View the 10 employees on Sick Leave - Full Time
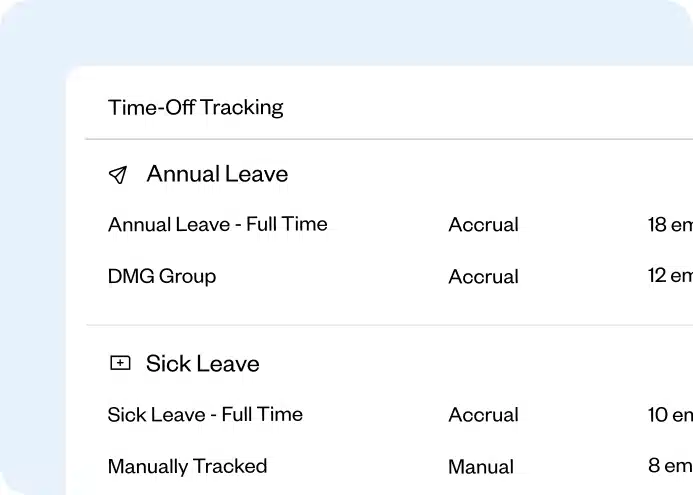This screenshot has width=693, height=495. pos(670,415)
